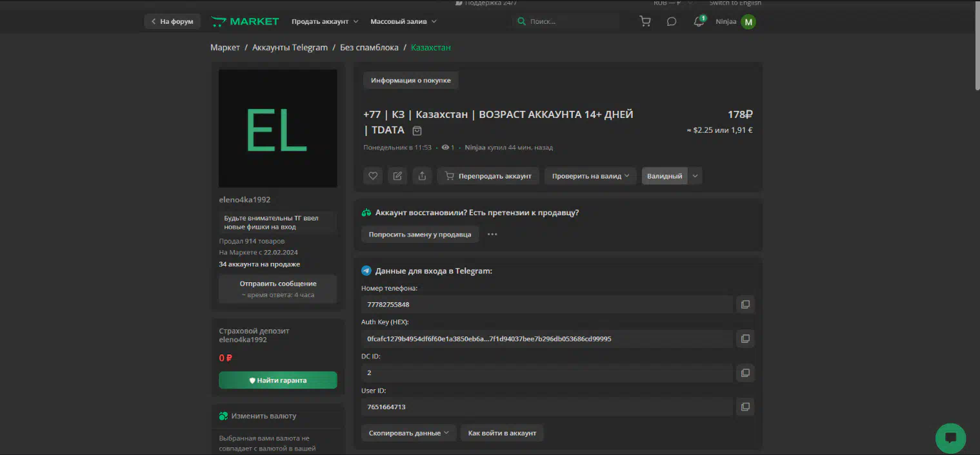Click the MARKET logo
The width and height of the screenshot is (980, 455).
[245, 21]
